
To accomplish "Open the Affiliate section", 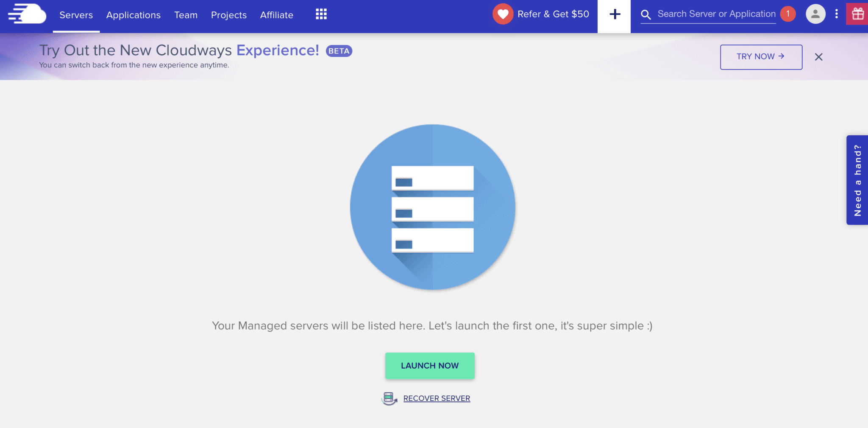I will pyautogui.click(x=276, y=15).
